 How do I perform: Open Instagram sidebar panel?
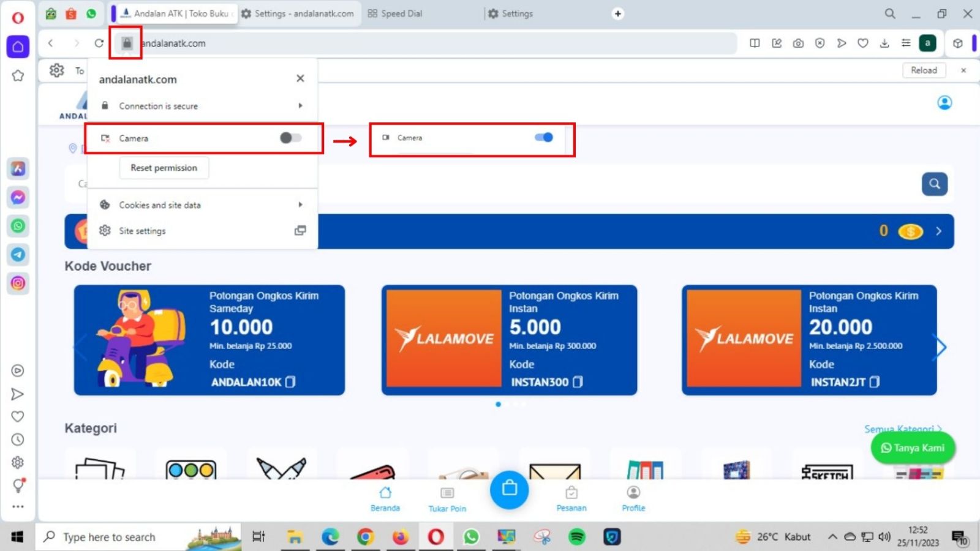[18, 283]
